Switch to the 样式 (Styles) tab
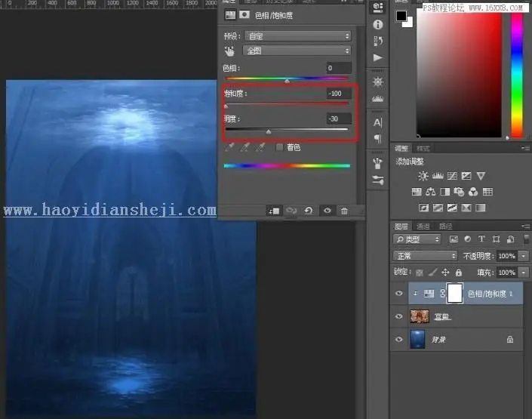This screenshot has width=532, height=419. 423,148
